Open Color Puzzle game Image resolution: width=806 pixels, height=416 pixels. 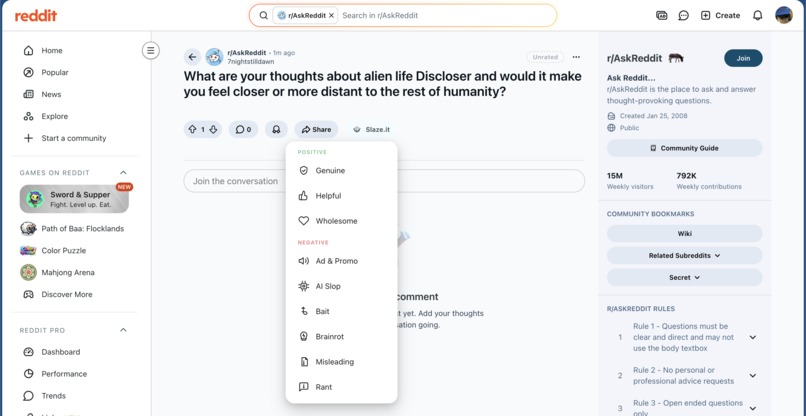coord(53,250)
